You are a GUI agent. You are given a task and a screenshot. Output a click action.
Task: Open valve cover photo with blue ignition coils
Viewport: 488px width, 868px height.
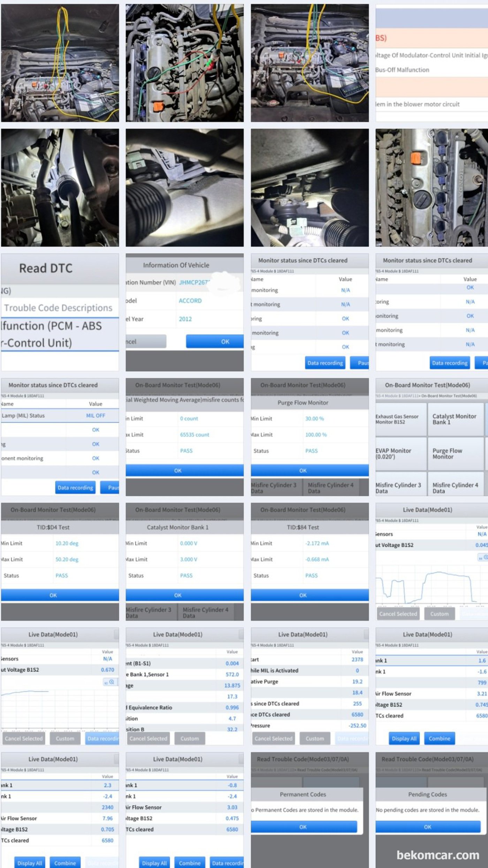coord(432,188)
